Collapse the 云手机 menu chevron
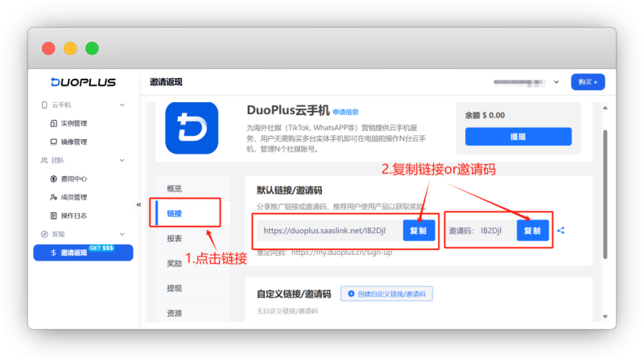This screenshot has width=644, height=357. [122, 105]
